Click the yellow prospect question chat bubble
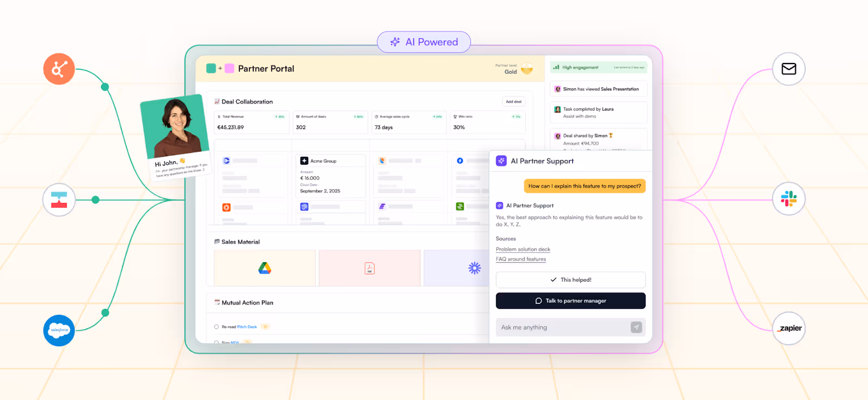 (585, 186)
